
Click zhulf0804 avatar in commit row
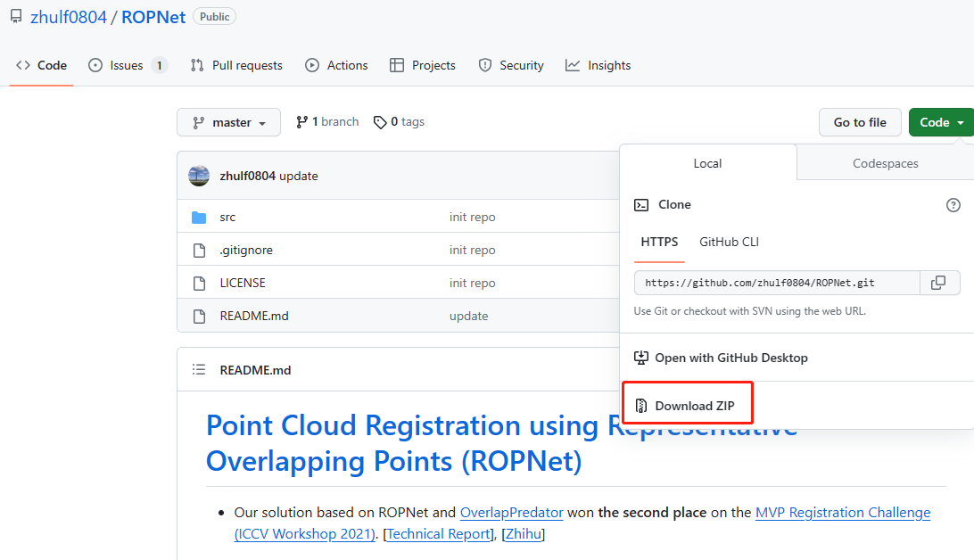tap(199, 176)
